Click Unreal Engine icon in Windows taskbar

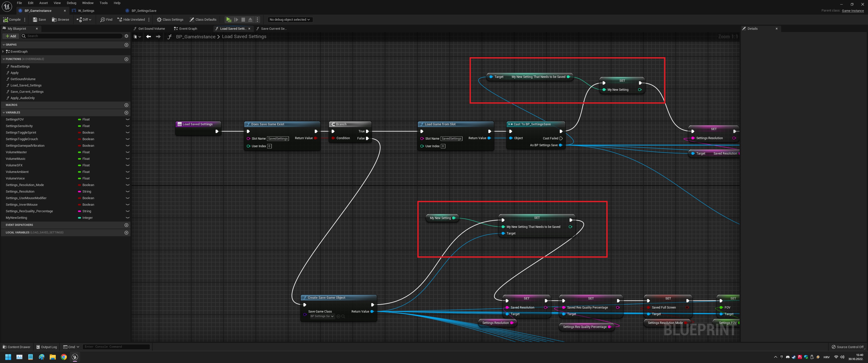(x=75, y=357)
